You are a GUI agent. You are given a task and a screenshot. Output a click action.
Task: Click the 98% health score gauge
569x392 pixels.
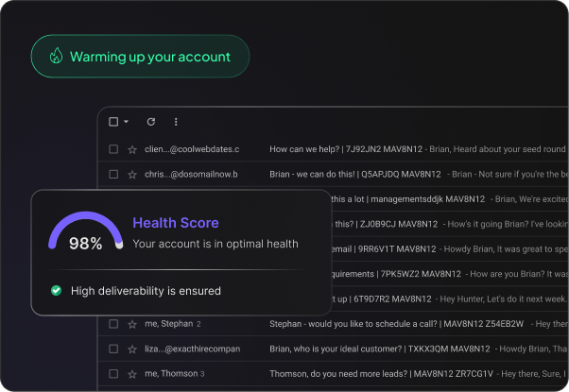click(85, 234)
